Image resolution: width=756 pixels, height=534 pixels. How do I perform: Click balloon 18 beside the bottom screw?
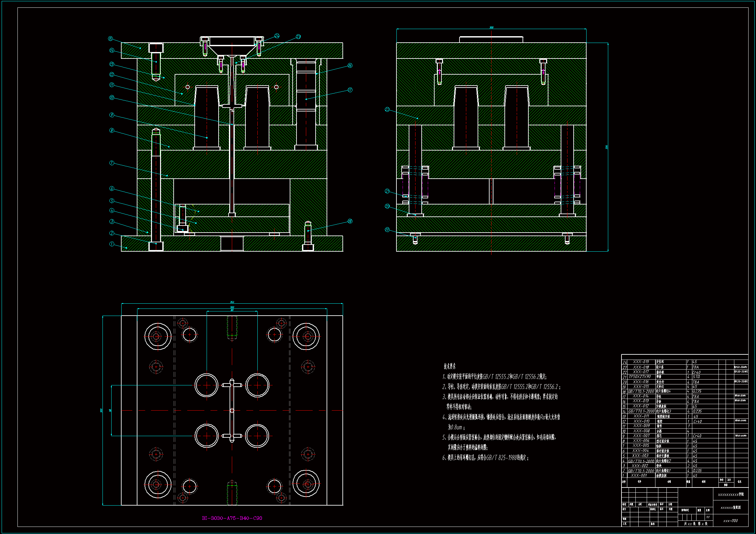350,221
